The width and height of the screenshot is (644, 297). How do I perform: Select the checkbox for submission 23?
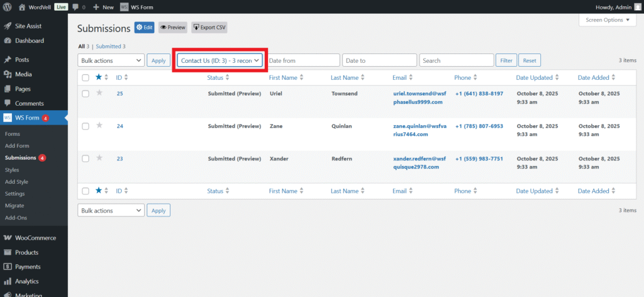pyautogui.click(x=86, y=159)
